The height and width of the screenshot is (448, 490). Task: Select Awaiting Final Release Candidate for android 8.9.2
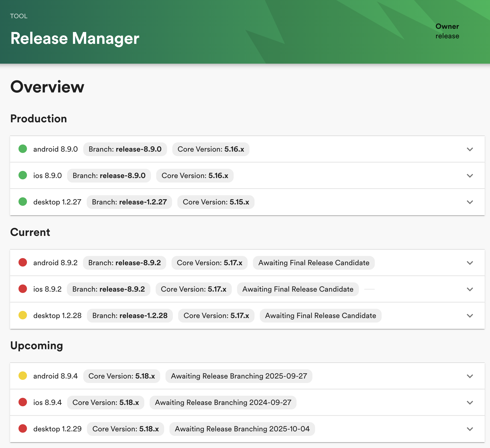313,263
